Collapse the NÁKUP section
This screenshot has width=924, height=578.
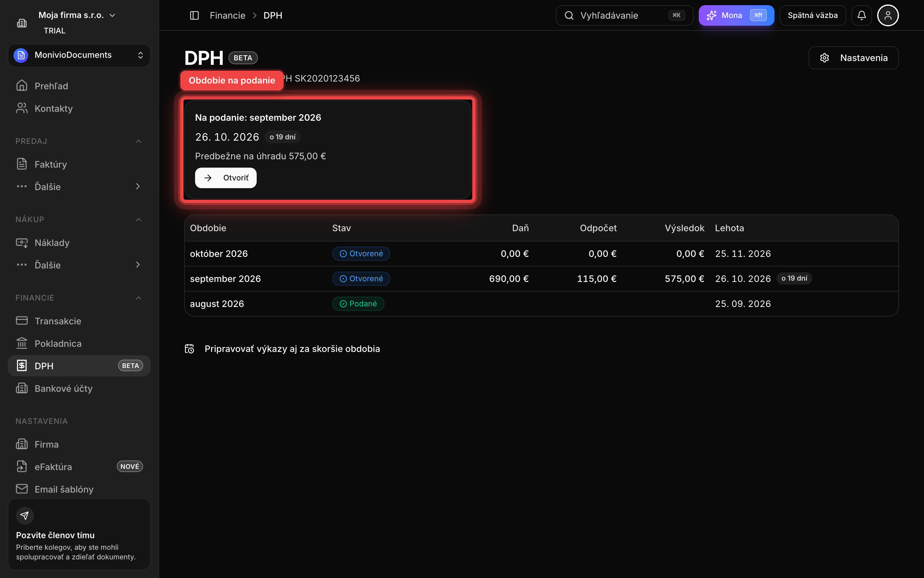pos(139,220)
